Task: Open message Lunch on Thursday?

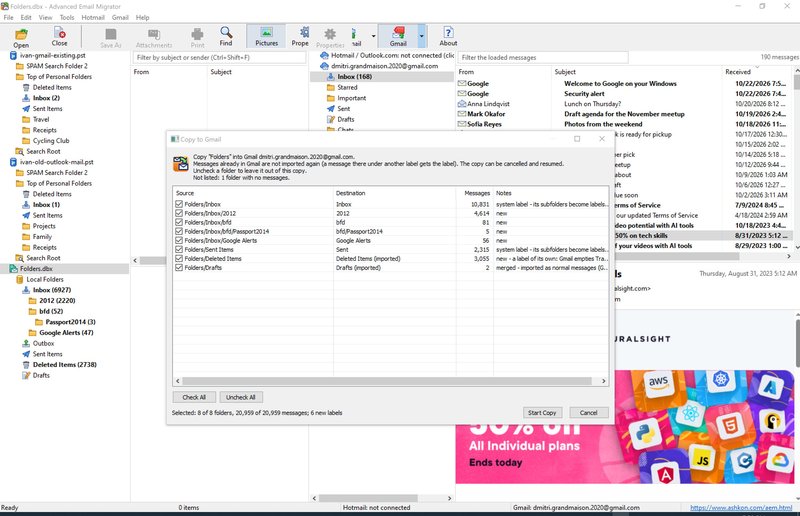Action: point(592,104)
